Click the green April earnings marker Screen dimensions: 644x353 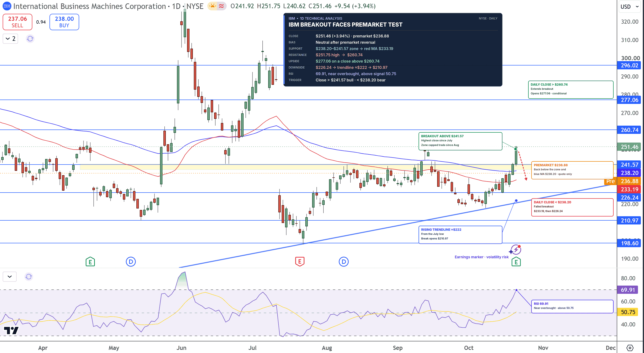(x=90, y=262)
